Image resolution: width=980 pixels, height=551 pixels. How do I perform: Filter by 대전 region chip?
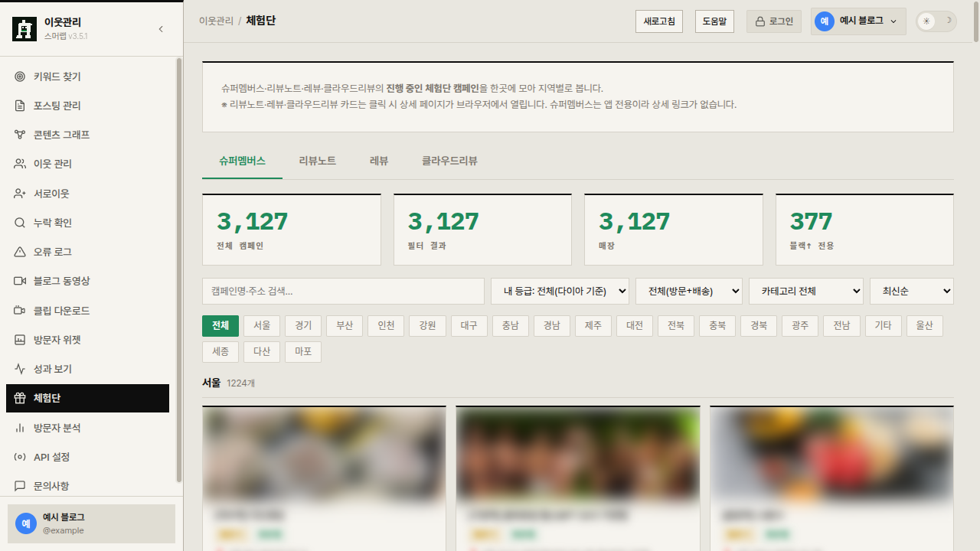coord(635,326)
